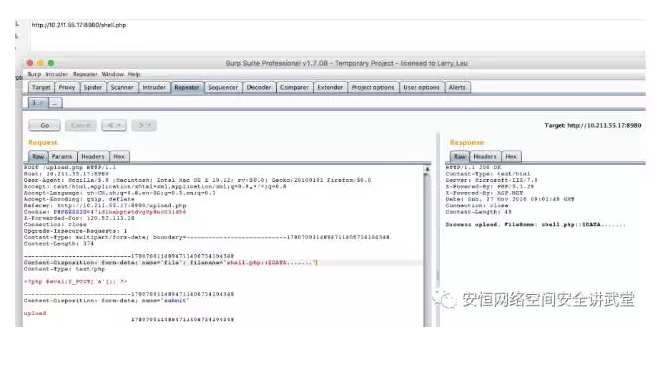Open the Window menu
This screenshot has width=666, height=371.
coord(113,74)
